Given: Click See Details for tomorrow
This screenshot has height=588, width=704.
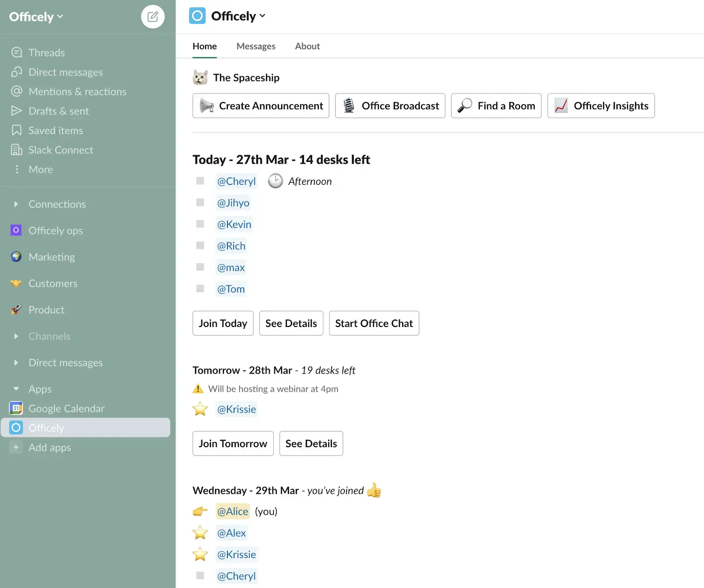Looking at the screenshot, I should tap(311, 443).
